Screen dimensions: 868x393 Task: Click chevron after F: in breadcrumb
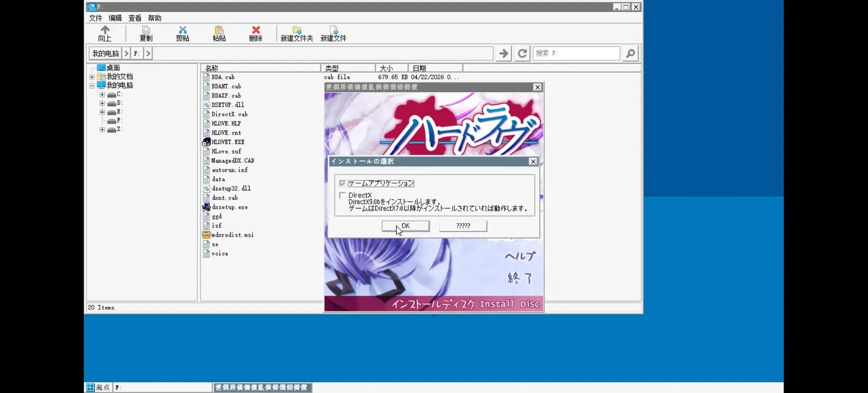tap(148, 53)
